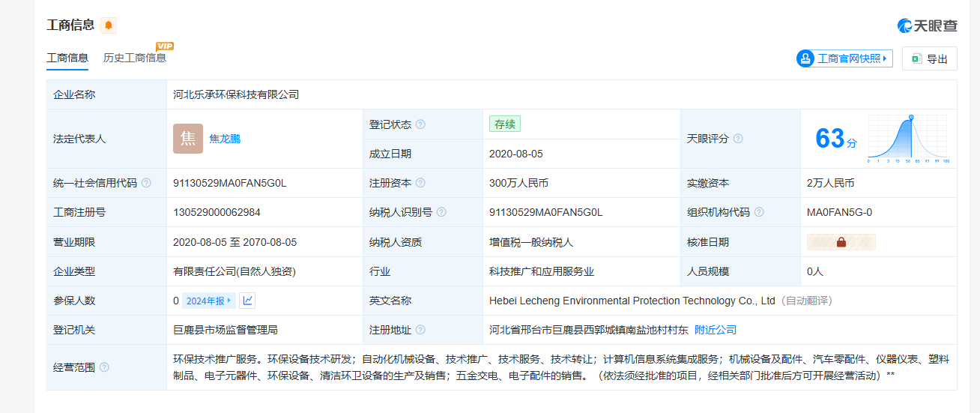The width and height of the screenshot is (980, 413).
Task: Open the 历史工商信息 VIP tab
Action: pyautogui.click(x=135, y=58)
